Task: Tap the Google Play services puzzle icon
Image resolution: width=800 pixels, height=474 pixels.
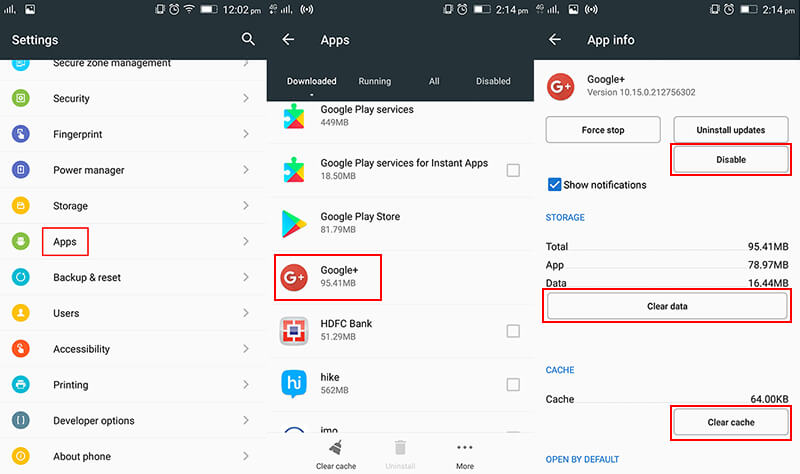Action: point(294,116)
